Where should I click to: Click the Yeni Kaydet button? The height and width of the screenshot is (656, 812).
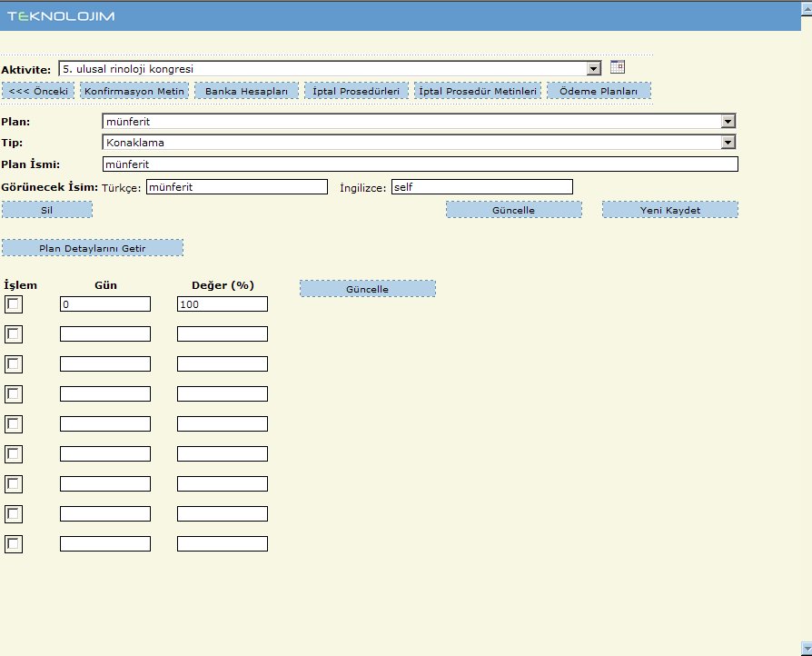click(x=670, y=209)
